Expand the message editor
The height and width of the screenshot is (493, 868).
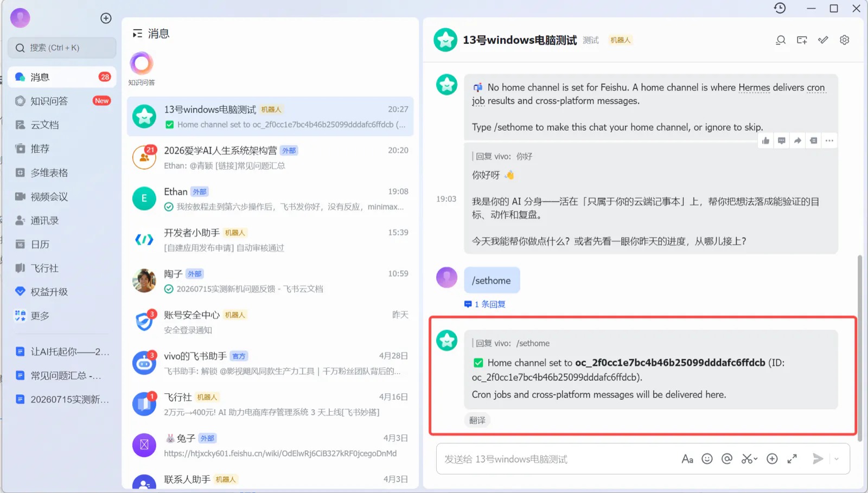coord(792,459)
